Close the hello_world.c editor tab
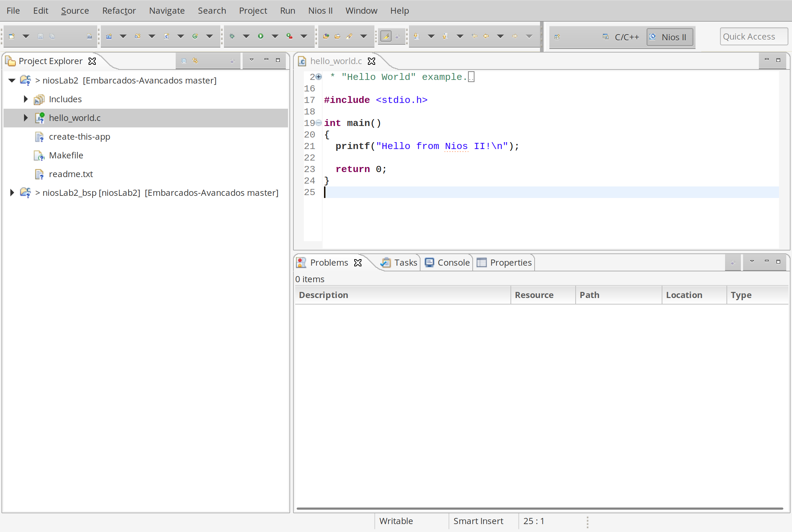 [x=372, y=61]
